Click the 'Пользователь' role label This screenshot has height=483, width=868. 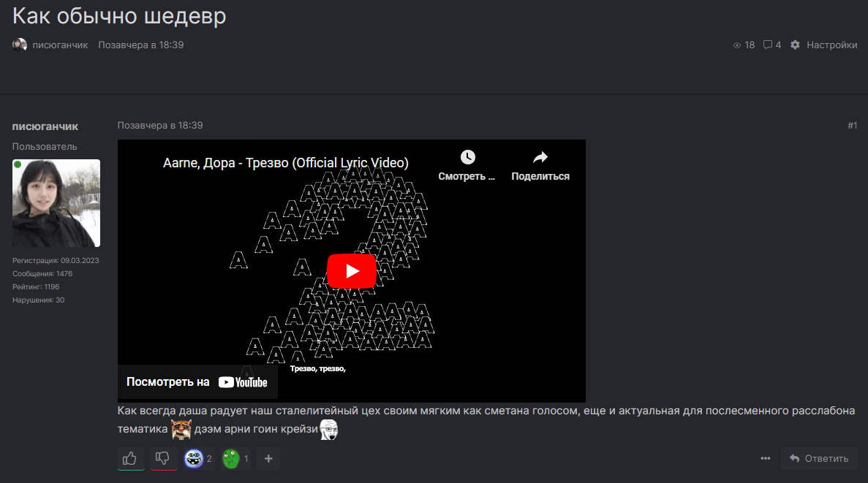click(45, 147)
